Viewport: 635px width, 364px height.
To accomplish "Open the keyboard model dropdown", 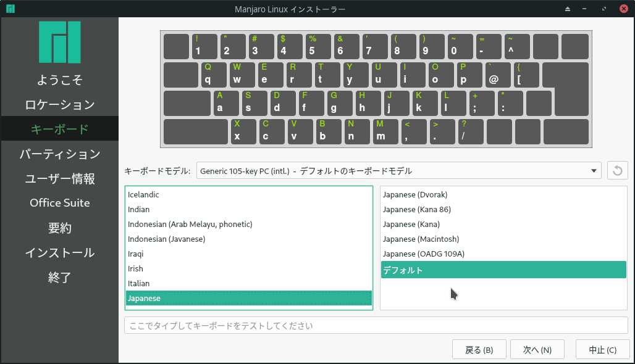I will pyautogui.click(x=398, y=171).
